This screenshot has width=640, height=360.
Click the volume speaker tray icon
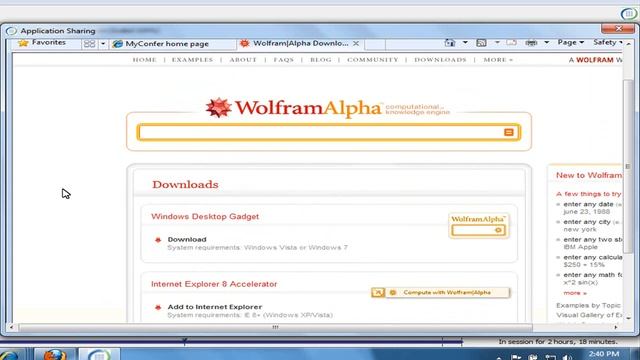567,357
